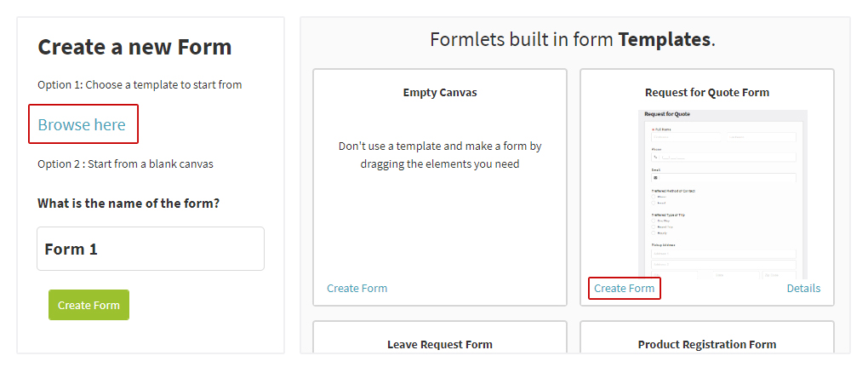Click the phone icon in the preview's Phone field

click(x=655, y=158)
